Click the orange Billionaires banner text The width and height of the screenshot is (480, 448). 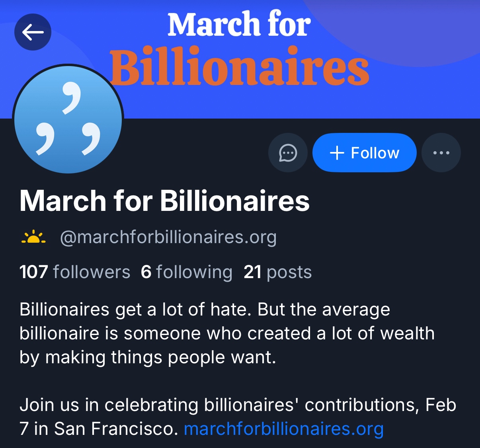coord(240,67)
